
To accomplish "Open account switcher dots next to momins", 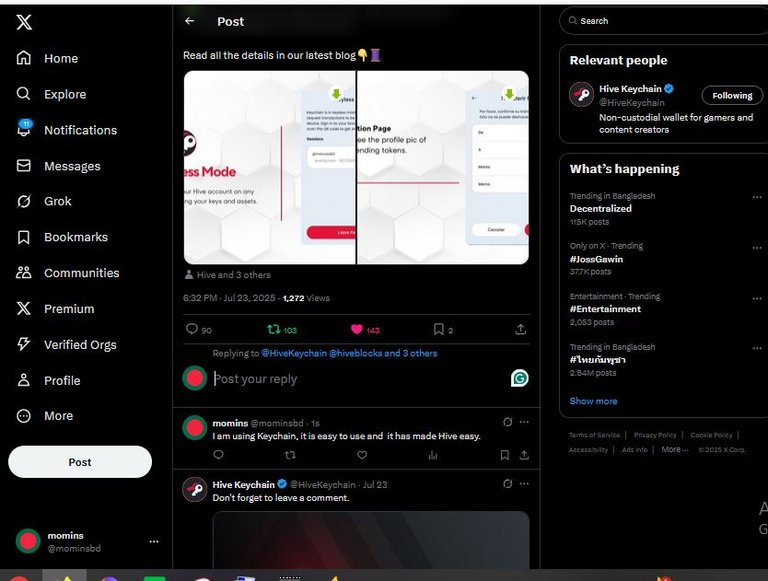I will [154, 541].
